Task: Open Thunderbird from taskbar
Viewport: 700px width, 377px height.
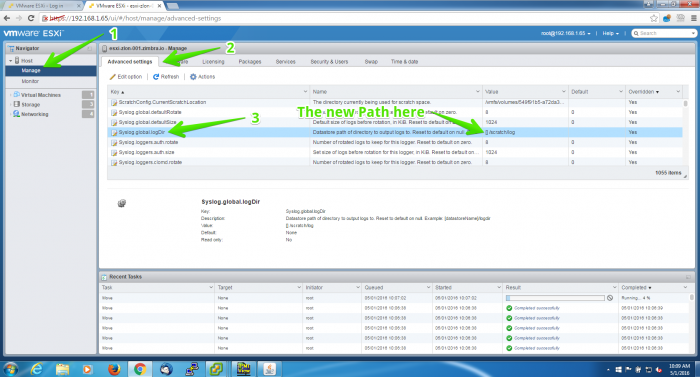Action: tap(166, 369)
